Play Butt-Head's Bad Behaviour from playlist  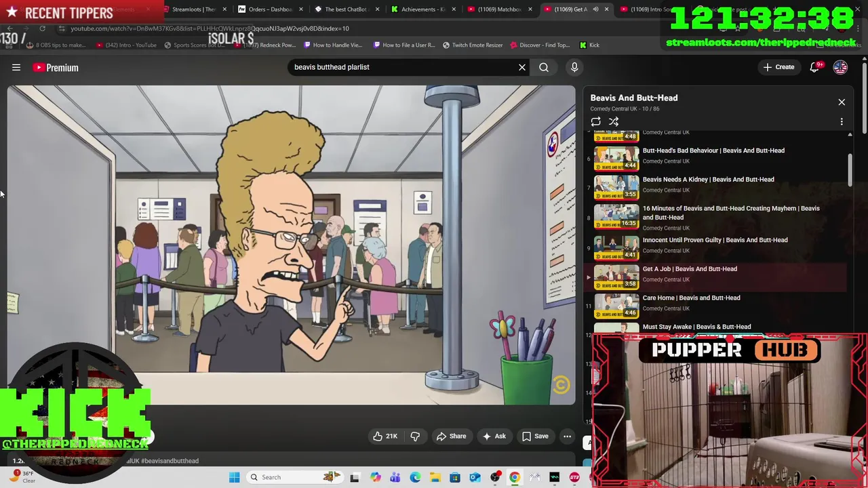coord(713,150)
